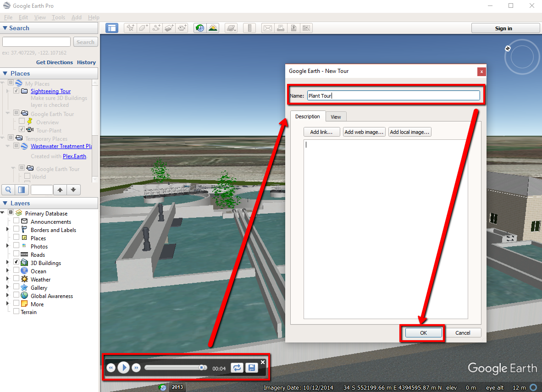The image size is (542, 392).
Task: Open the ruler measurement tool
Action: (249, 28)
